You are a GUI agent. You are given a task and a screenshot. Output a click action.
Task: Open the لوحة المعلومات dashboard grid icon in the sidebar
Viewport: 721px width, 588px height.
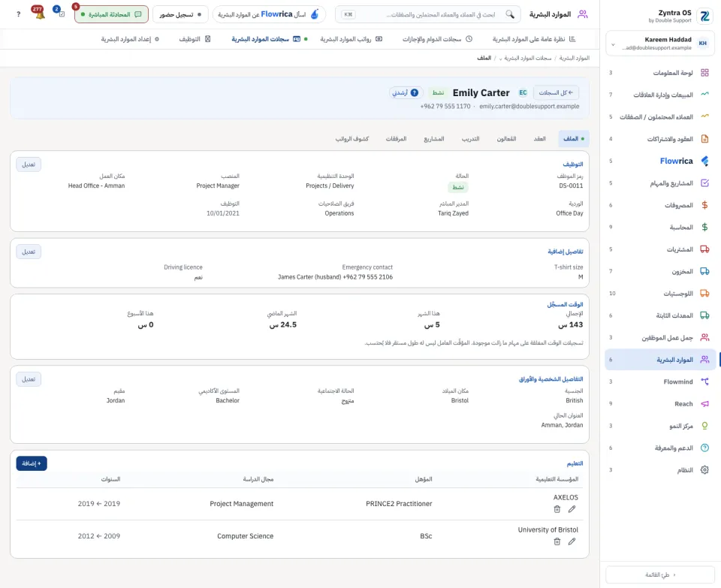pos(704,73)
